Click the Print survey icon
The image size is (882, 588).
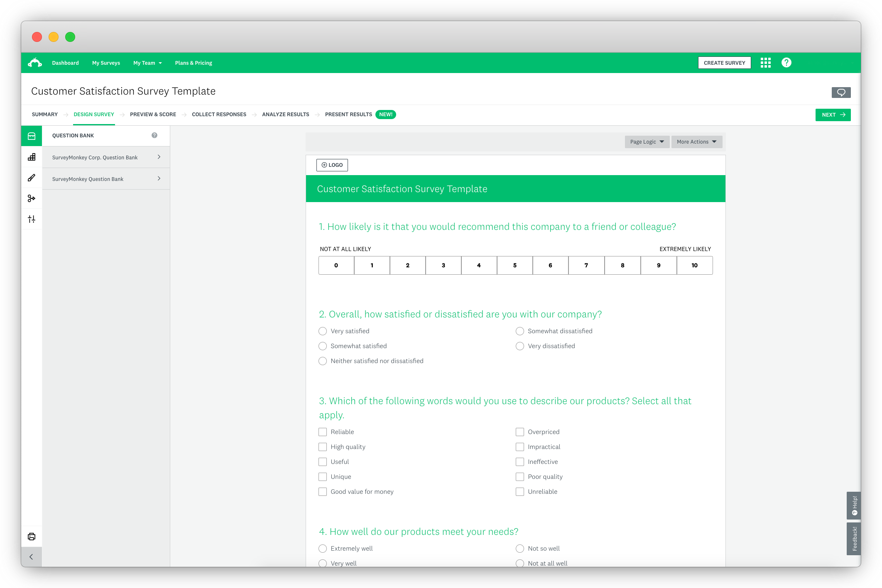click(x=32, y=536)
